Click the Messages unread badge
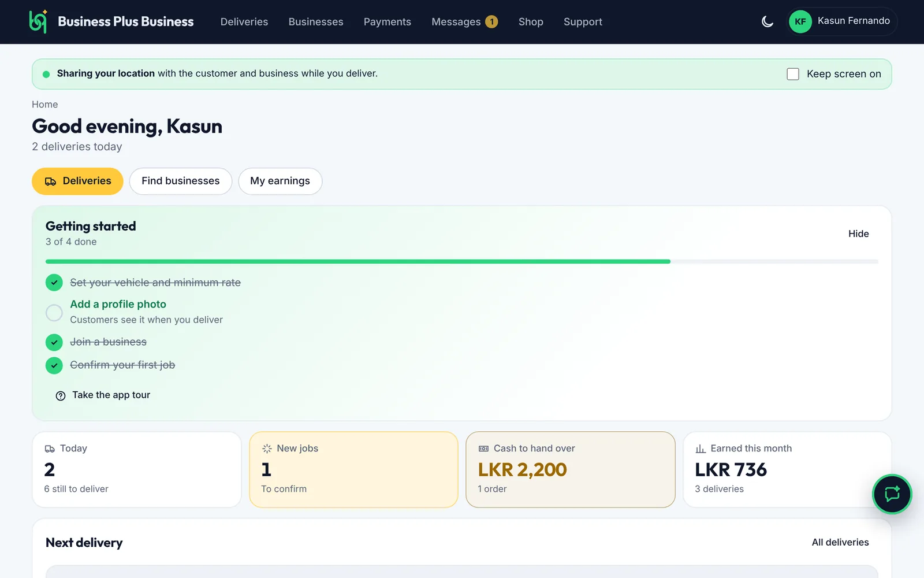The width and height of the screenshot is (924, 578). 491,22
